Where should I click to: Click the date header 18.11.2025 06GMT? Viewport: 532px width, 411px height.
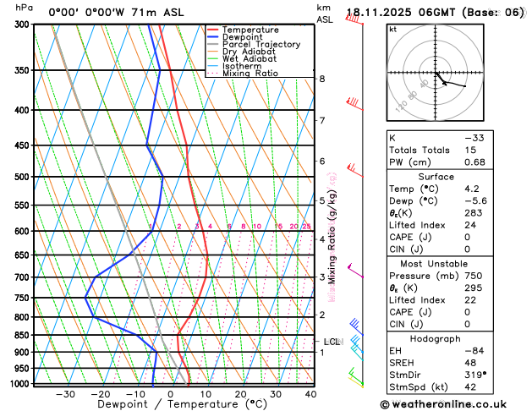point(400,13)
